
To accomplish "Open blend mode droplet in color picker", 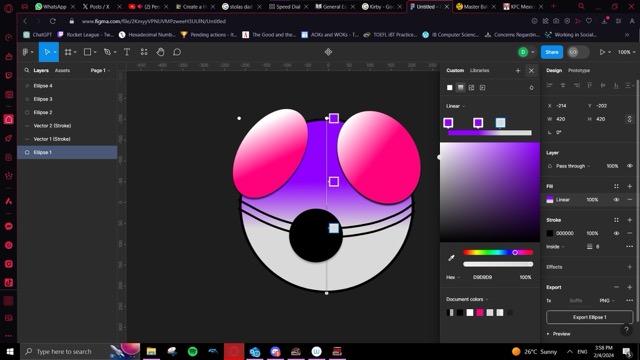I will click(x=531, y=87).
